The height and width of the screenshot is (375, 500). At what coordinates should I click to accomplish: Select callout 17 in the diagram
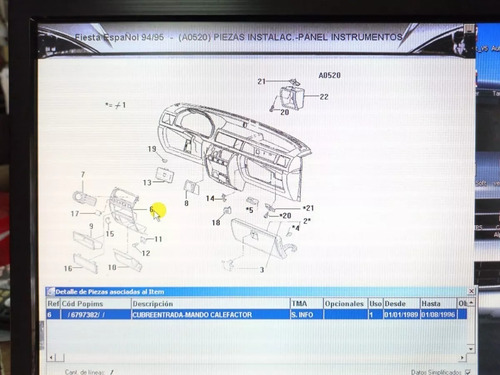tap(75, 214)
